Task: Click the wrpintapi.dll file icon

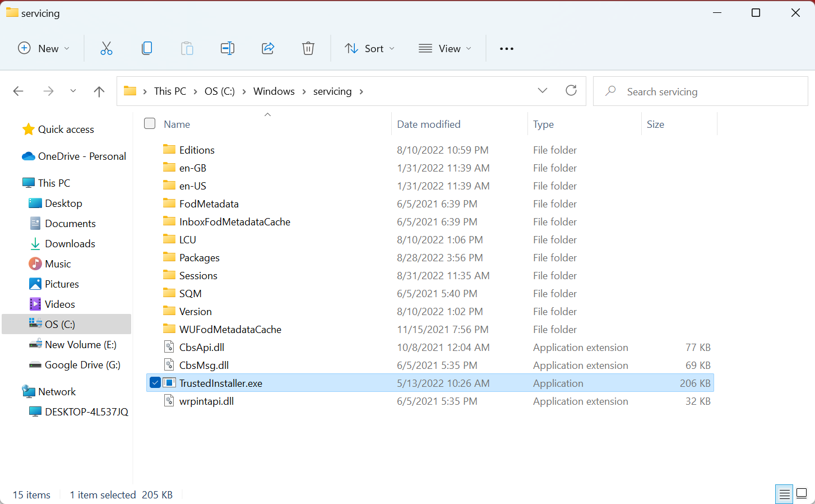Action: coord(169,401)
